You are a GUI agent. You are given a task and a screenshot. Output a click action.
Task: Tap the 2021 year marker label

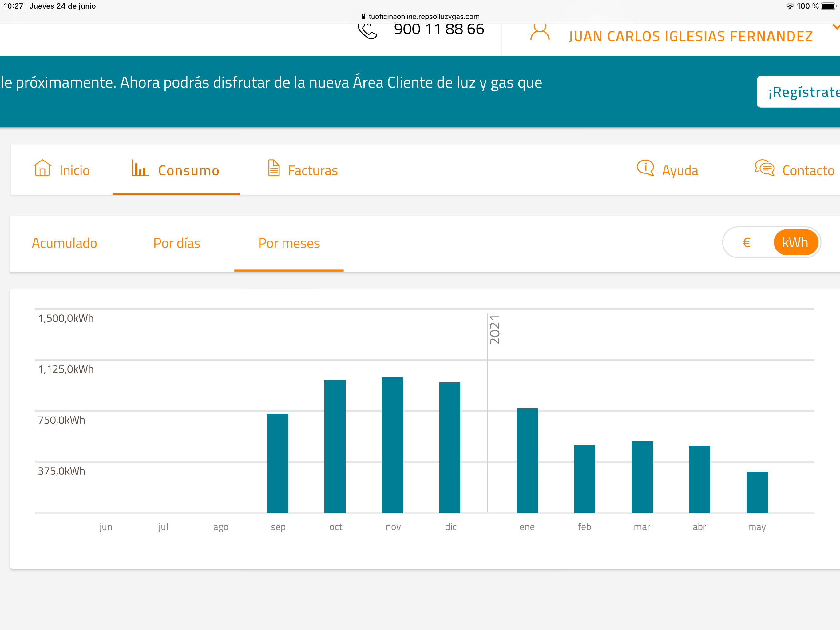click(495, 330)
